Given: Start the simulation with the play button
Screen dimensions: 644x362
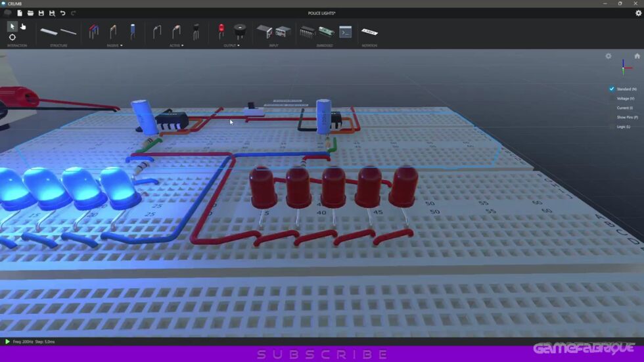Looking at the screenshot, I should (7, 342).
